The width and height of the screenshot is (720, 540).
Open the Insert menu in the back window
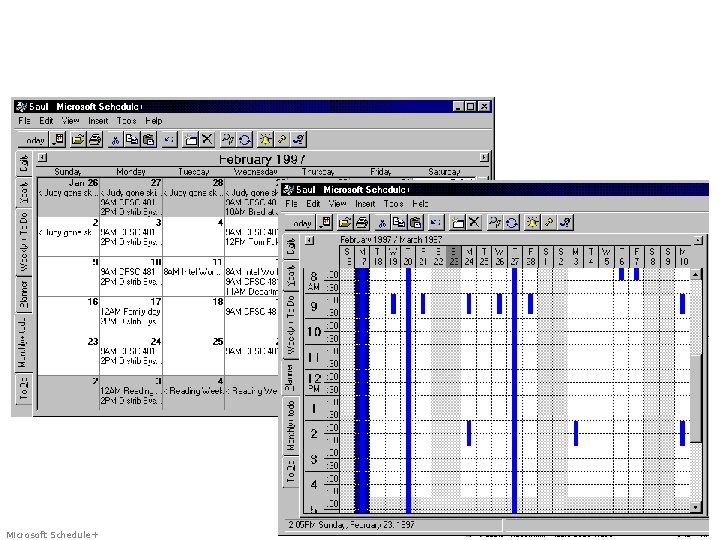click(x=98, y=121)
